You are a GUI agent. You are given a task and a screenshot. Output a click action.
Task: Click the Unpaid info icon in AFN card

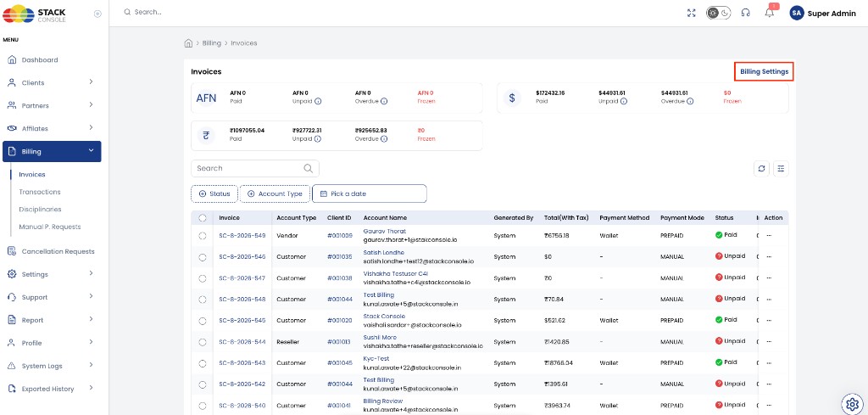[319, 101]
